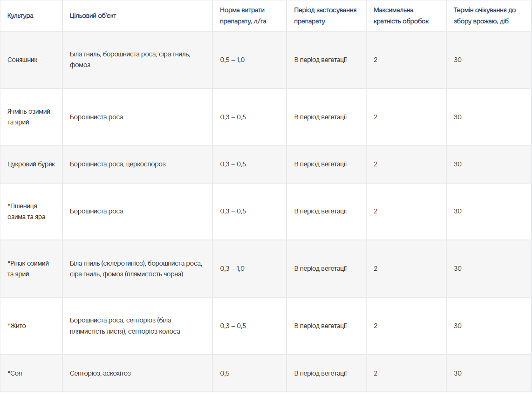
Task: Select the '*Ріпак озимий та ярий' cell
Action: tap(28, 269)
